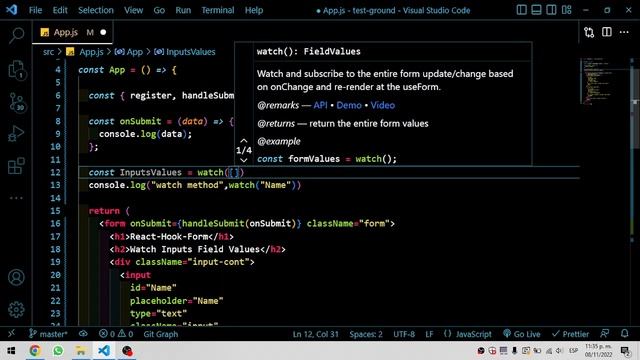The width and height of the screenshot is (640, 360).
Task: Toggle the secondary side bar layout icon
Action: tap(551, 10)
